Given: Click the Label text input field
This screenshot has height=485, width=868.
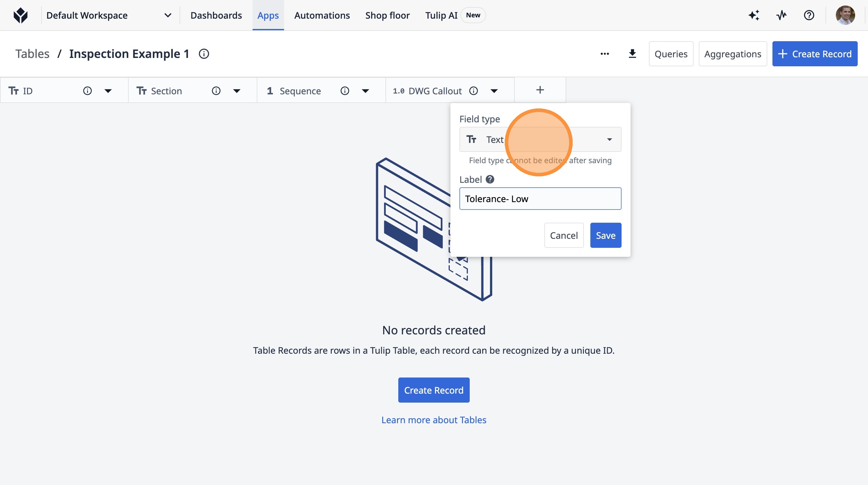Looking at the screenshot, I should pyautogui.click(x=540, y=199).
